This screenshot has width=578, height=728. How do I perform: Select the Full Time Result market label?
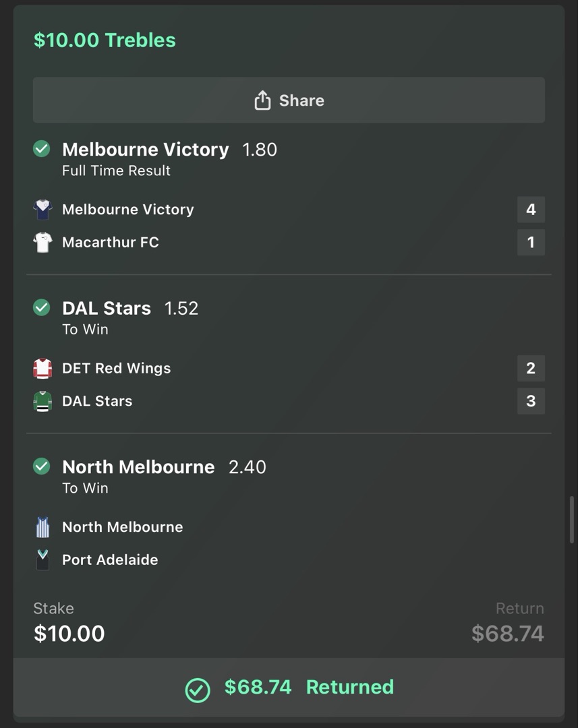116,171
